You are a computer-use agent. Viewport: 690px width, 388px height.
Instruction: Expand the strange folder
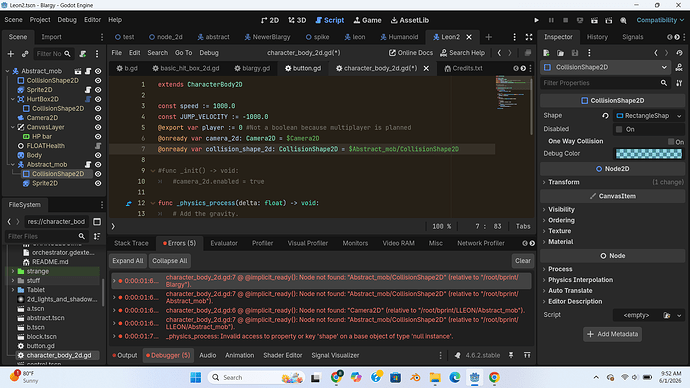pos(13,271)
